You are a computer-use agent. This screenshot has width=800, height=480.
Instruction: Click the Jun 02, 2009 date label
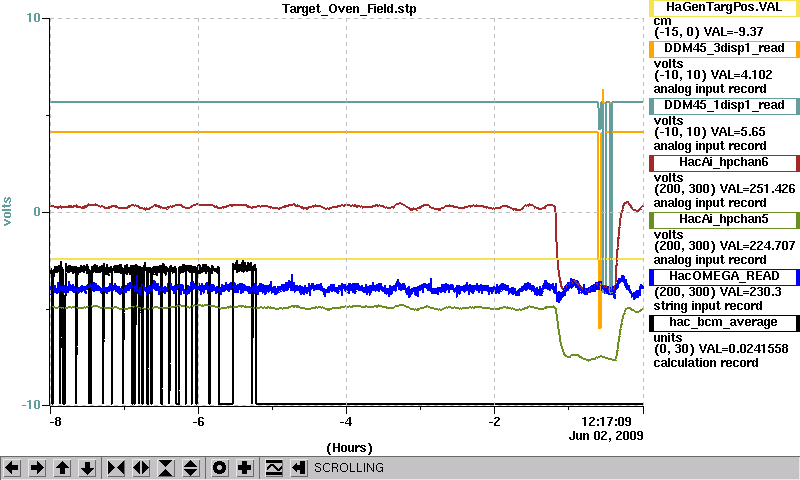point(606,436)
